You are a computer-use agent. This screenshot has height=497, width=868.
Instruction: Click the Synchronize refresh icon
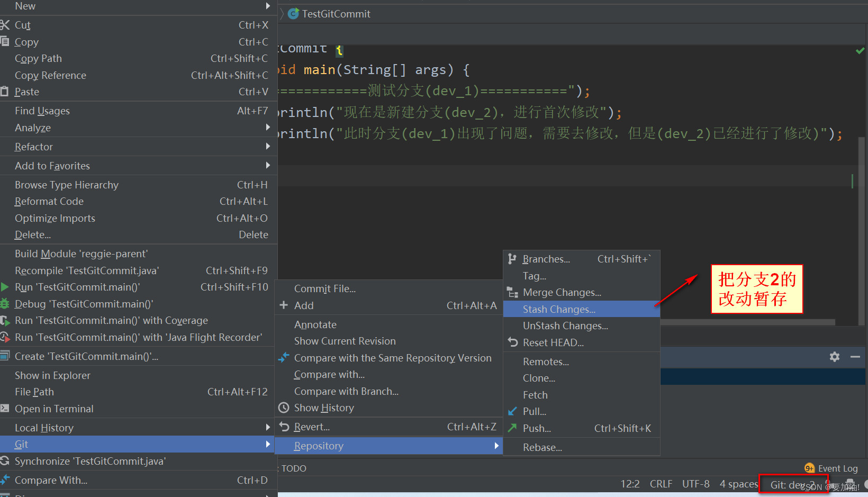click(x=5, y=461)
